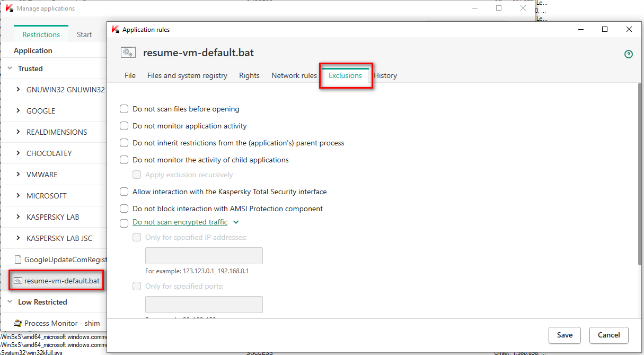Viewport: 644px width, 355px height.
Task: Click the gear icon beside resume-vm-default.bat heading
Action: [128, 52]
